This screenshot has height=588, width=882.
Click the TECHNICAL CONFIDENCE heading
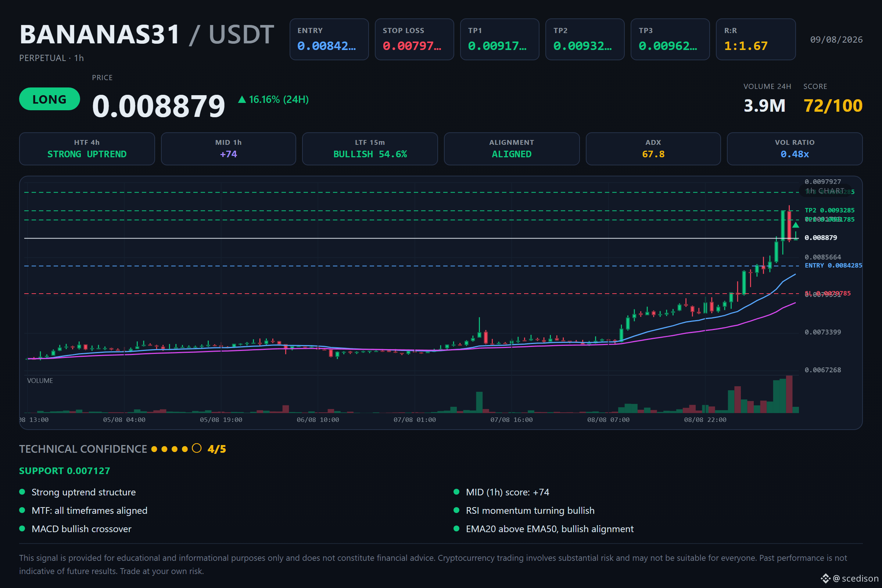(83, 449)
